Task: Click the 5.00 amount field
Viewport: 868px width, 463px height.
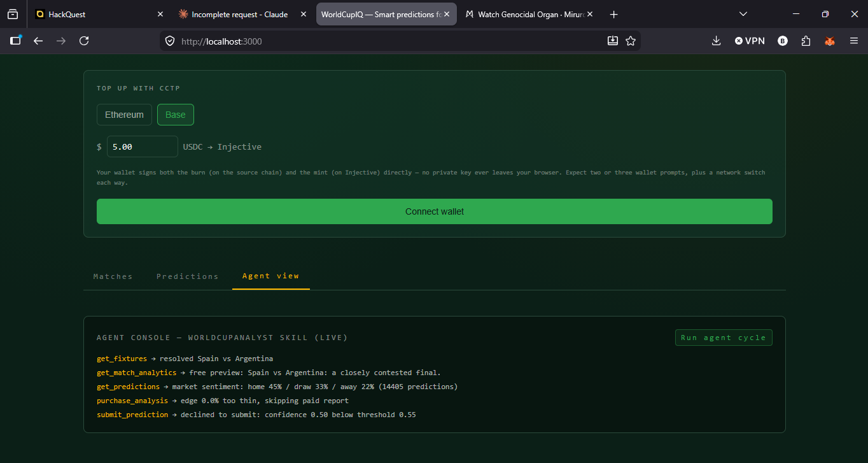Action: click(143, 146)
